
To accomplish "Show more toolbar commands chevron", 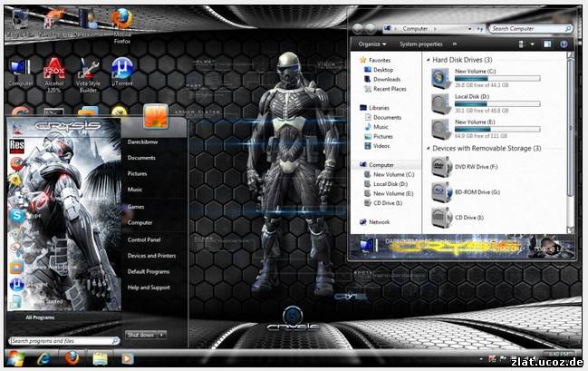I will click(x=455, y=44).
